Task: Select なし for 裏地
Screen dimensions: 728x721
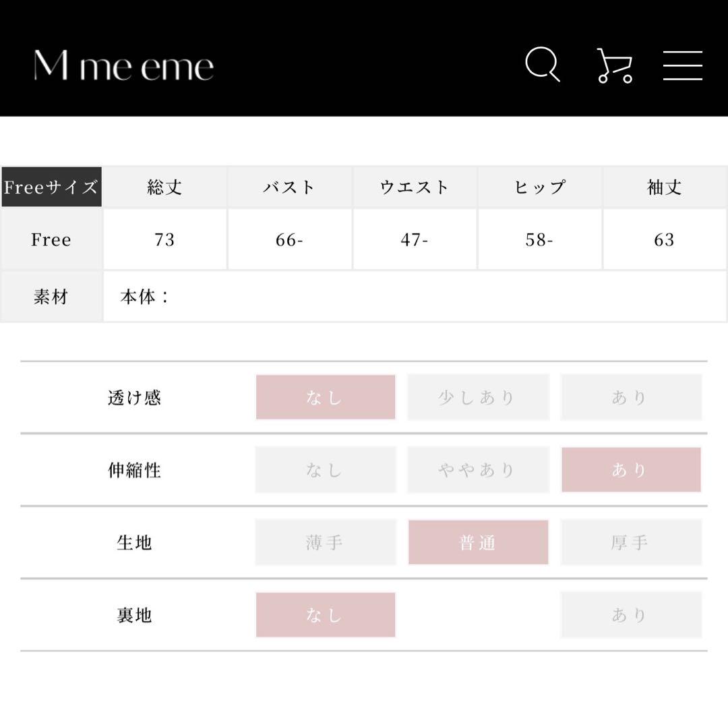Action: coord(326,614)
